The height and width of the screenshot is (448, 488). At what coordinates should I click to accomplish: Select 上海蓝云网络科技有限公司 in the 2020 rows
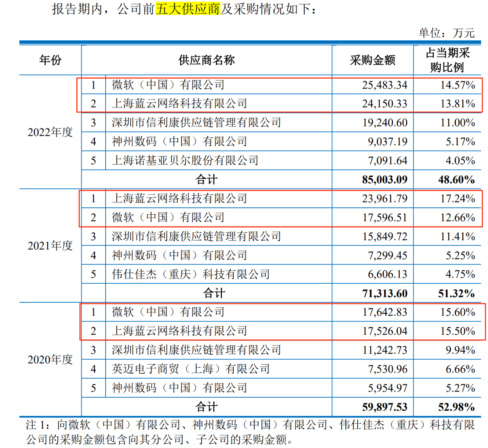coord(180,331)
